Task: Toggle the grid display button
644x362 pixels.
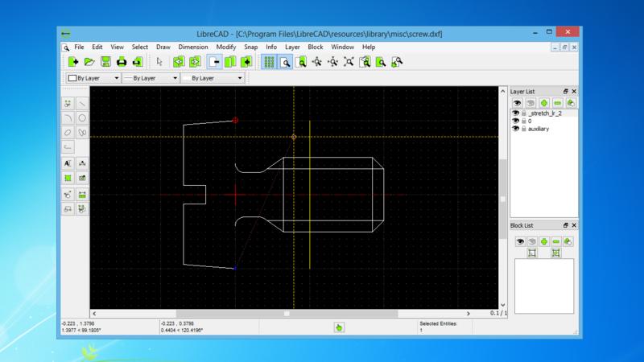Action: pyautogui.click(x=270, y=62)
